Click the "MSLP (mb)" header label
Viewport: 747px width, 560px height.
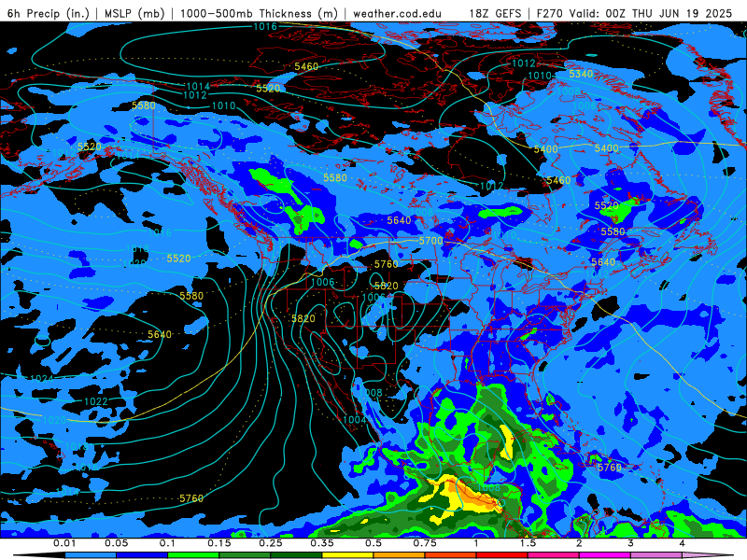click(x=134, y=13)
